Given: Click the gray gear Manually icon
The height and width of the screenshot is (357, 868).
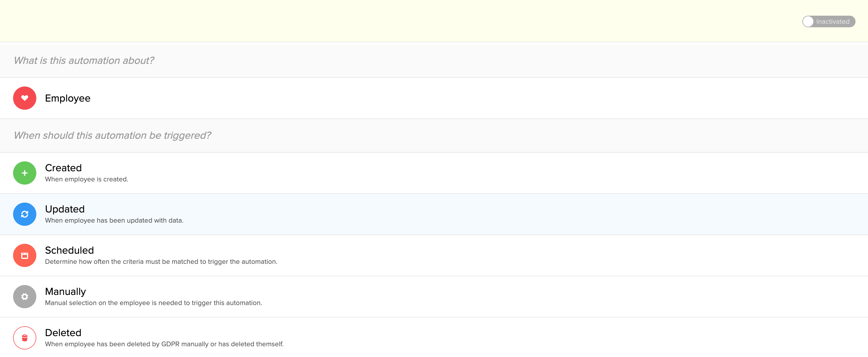Looking at the screenshot, I should 25,297.
